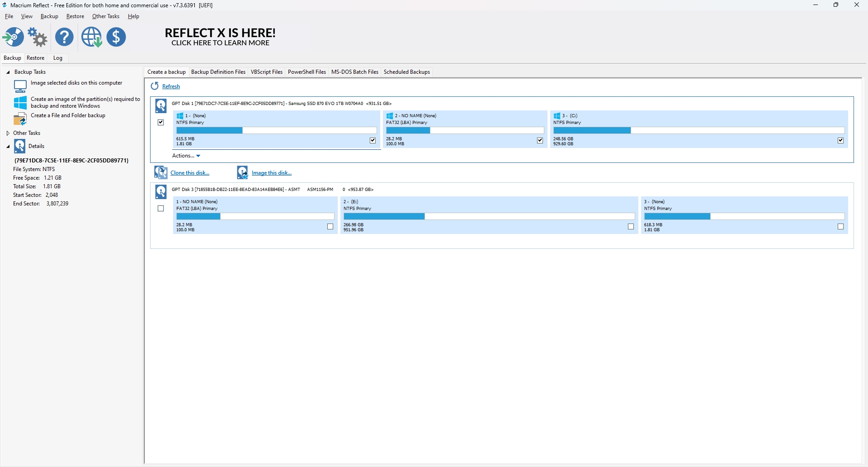Open the MS-DOS Batch Files tab
Image resolution: width=868 pixels, height=467 pixels.
[x=355, y=72]
